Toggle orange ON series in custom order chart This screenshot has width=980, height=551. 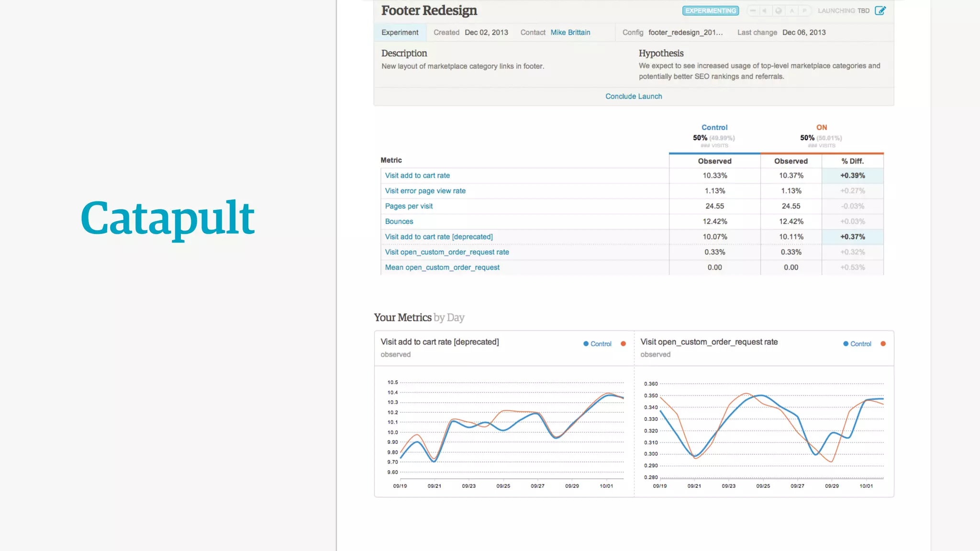point(883,344)
